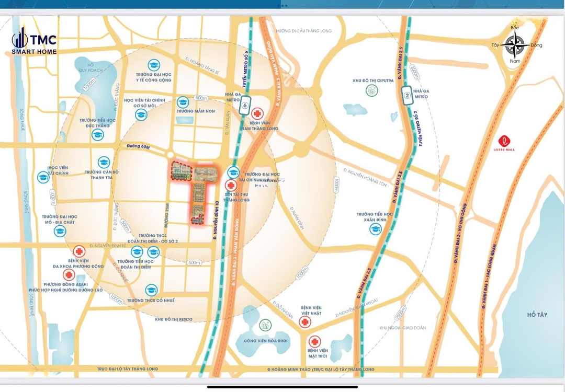Click the Metro station number 2 icon
565x392 pixels.
[406, 95]
